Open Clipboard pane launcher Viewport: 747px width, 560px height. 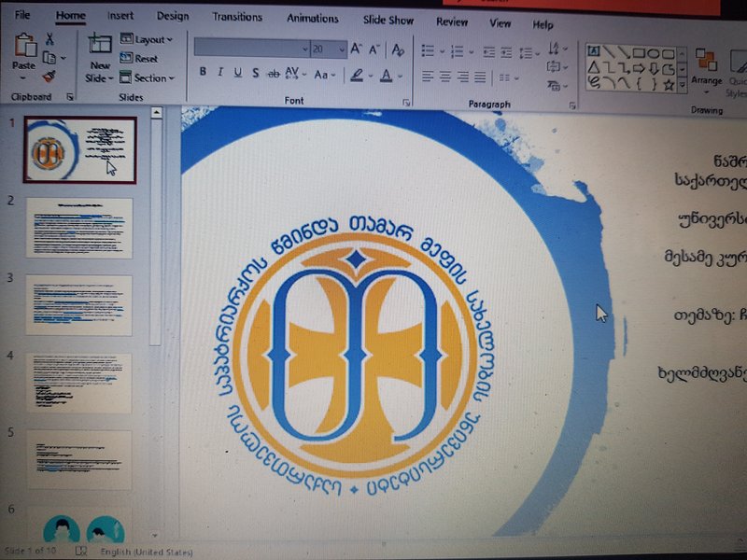click(x=70, y=97)
